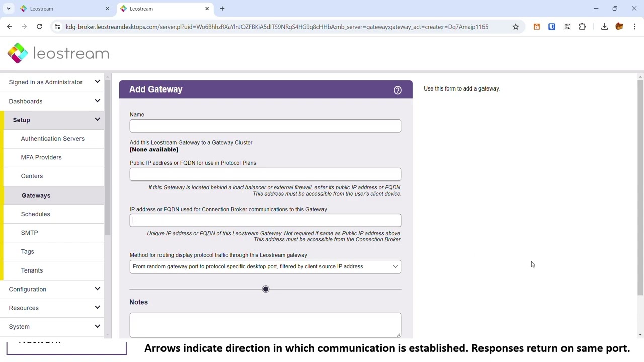
Task: Click the orange extension icon in toolbar
Action: [x=537, y=27]
